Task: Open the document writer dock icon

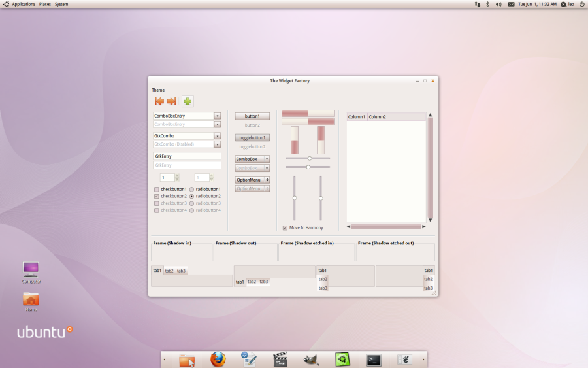Action: (x=249, y=360)
